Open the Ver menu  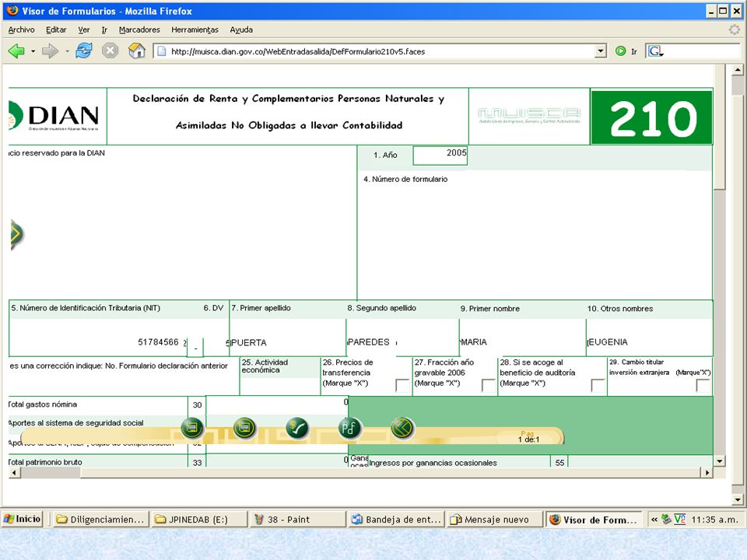[84, 30]
